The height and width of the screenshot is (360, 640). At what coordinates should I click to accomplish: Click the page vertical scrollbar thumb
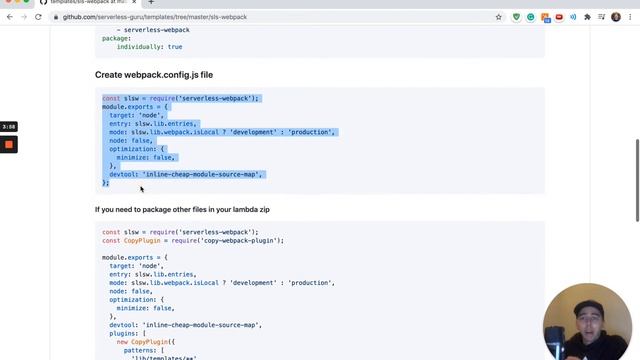(637, 180)
